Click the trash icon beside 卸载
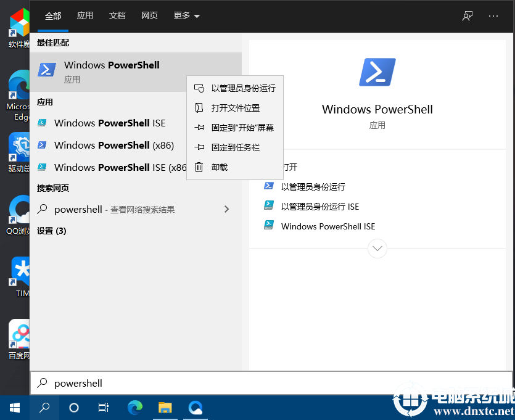Viewport: 515px width, 420px height. [199, 167]
